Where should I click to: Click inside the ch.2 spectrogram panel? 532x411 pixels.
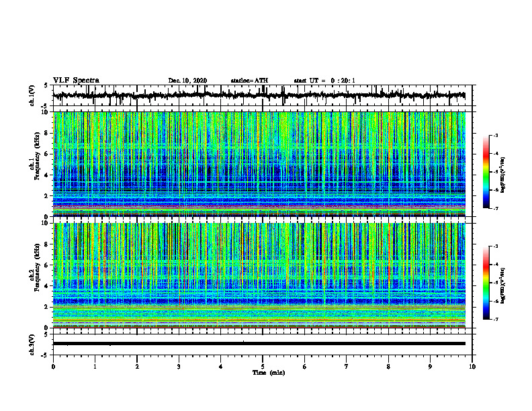click(259, 275)
